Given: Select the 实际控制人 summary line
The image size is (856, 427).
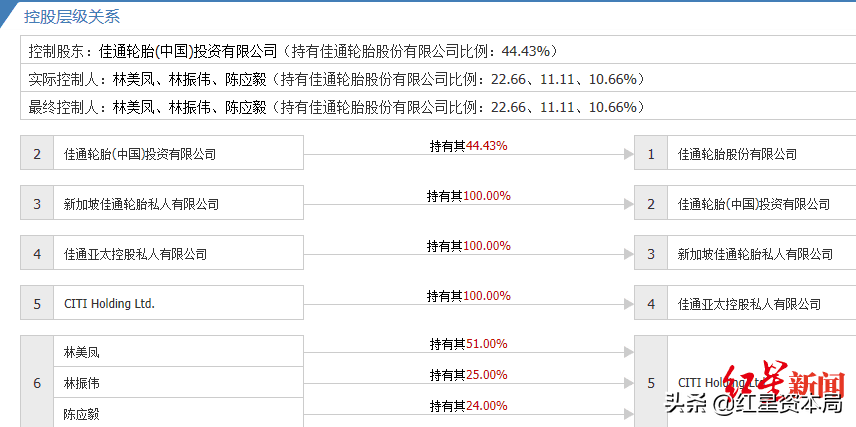Looking at the screenshot, I should click(336, 79).
